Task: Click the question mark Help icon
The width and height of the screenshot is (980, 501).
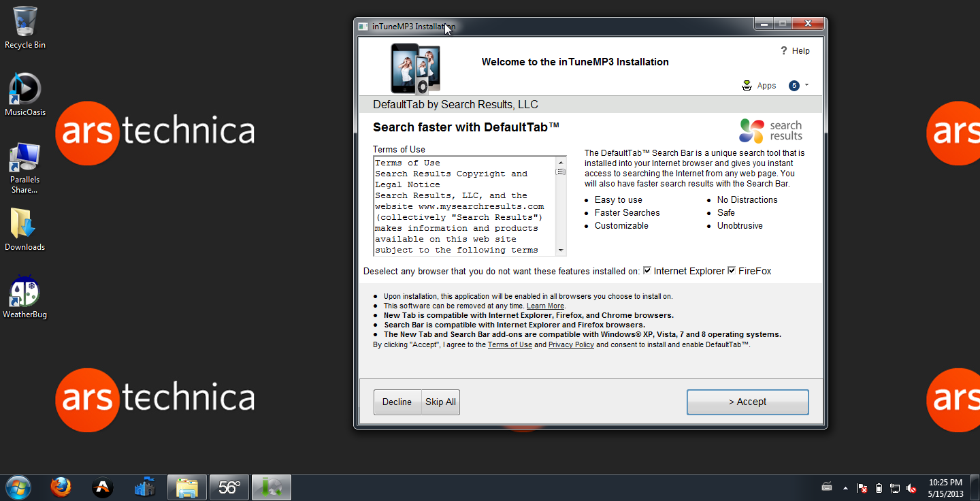Action: (783, 50)
